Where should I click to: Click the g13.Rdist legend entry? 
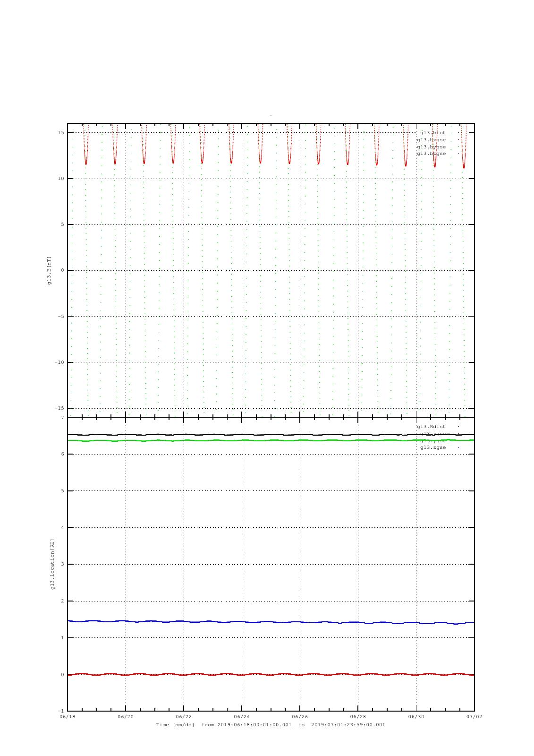click(x=431, y=427)
